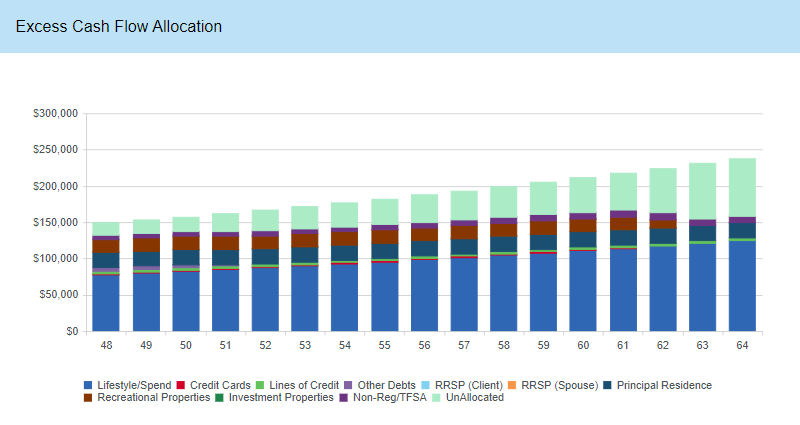Select the UnAllocated light green segment at age 60
Image resolution: width=800 pixels, height=425 pixels.
pyautogui.click(x=583, y=194)
